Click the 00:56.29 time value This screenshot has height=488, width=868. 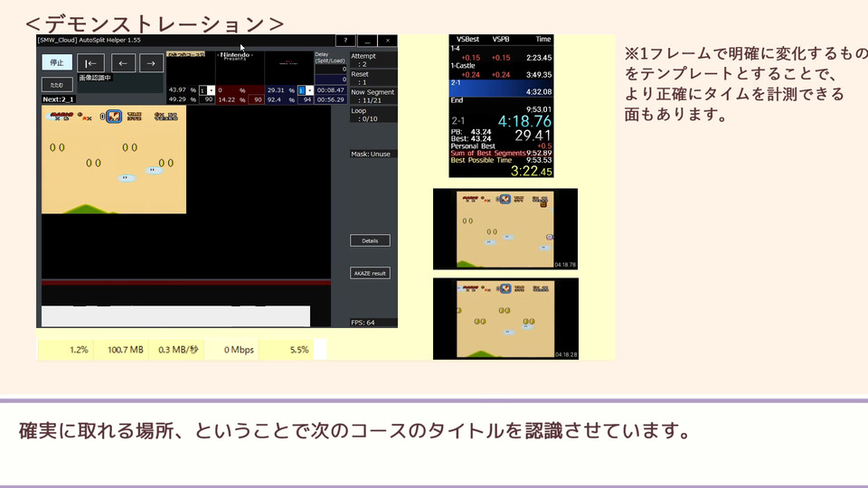[x=331, y=99]
